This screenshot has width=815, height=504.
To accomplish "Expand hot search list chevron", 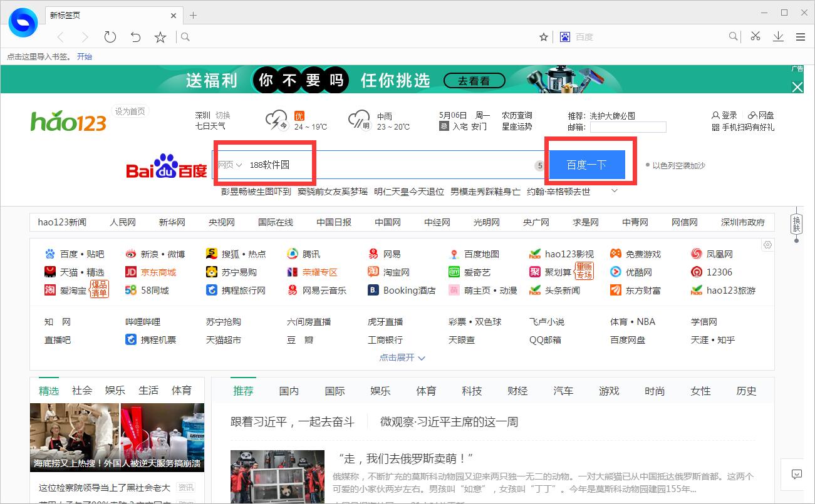I will point(614,191).
